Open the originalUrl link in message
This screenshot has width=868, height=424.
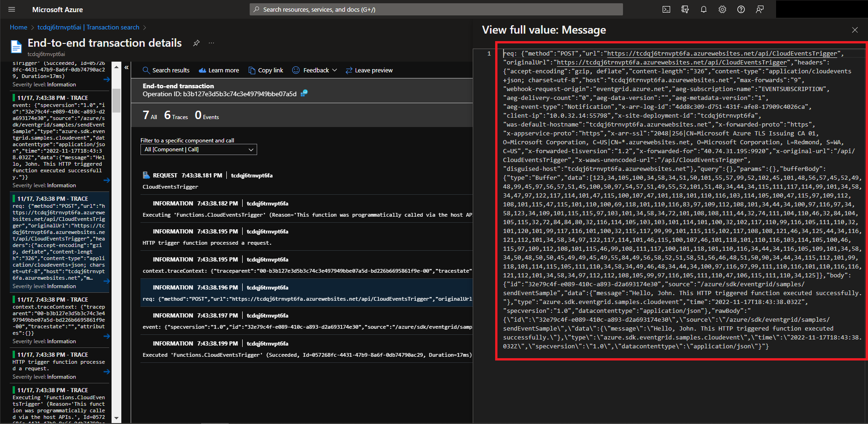[x=672, y=63]
